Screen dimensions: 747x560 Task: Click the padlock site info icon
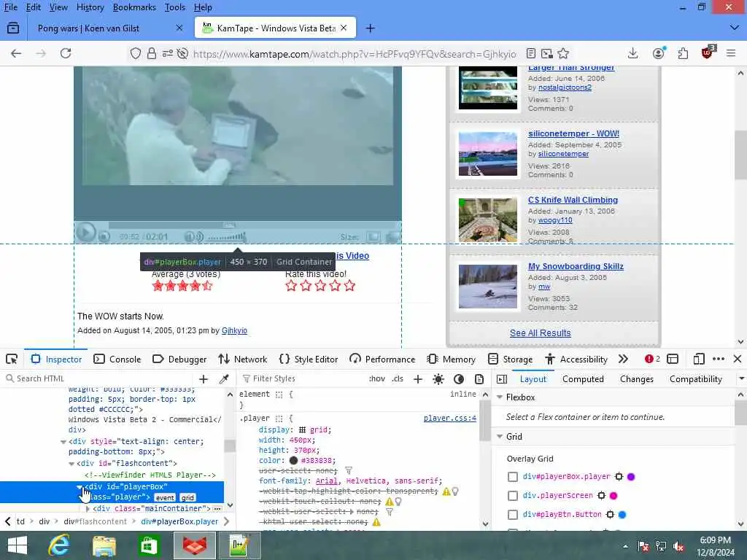[152, 53]
